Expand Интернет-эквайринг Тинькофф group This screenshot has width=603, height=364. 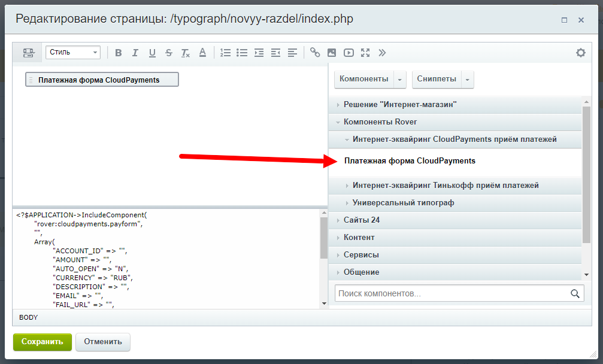pos(455,185)
